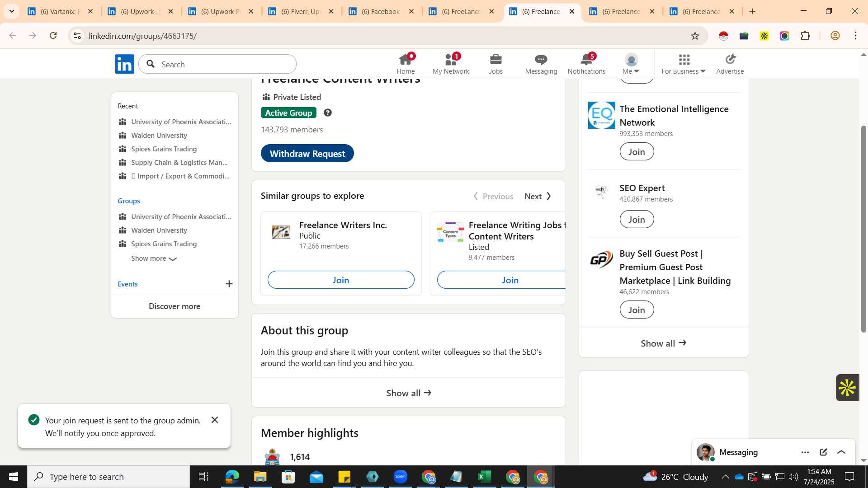The image size is (868, 488).
Task: Reload the page
Action: 53,36
